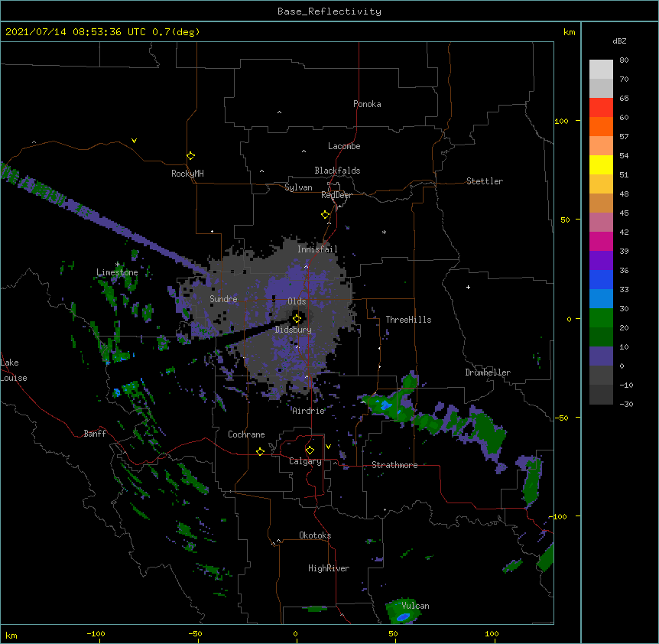Pick the bright green 30-20 dBZ legend swatch

[601, 318]
